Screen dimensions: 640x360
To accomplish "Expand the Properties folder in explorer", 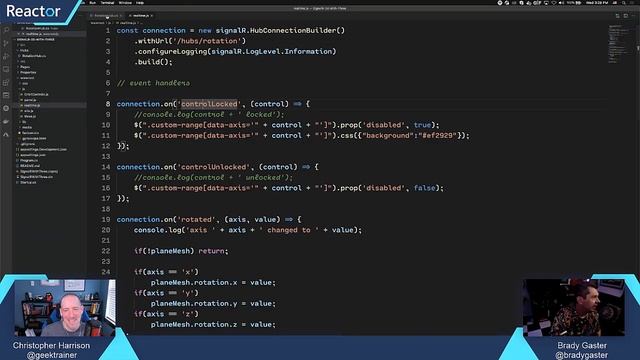I will (x=28, y=72).
